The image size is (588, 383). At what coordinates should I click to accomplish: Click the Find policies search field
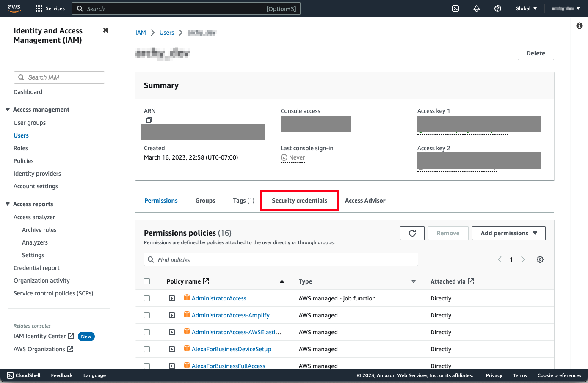tap(281, 259)
